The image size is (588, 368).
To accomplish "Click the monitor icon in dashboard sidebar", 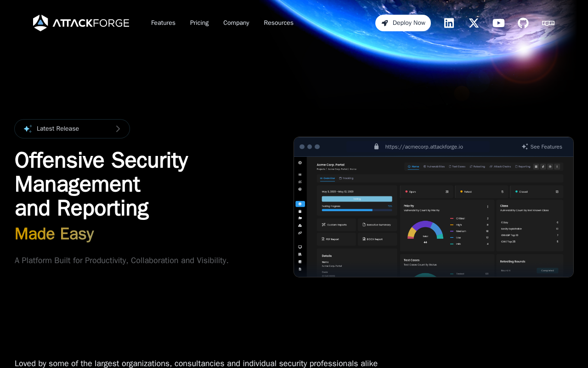I will point(300,247).
